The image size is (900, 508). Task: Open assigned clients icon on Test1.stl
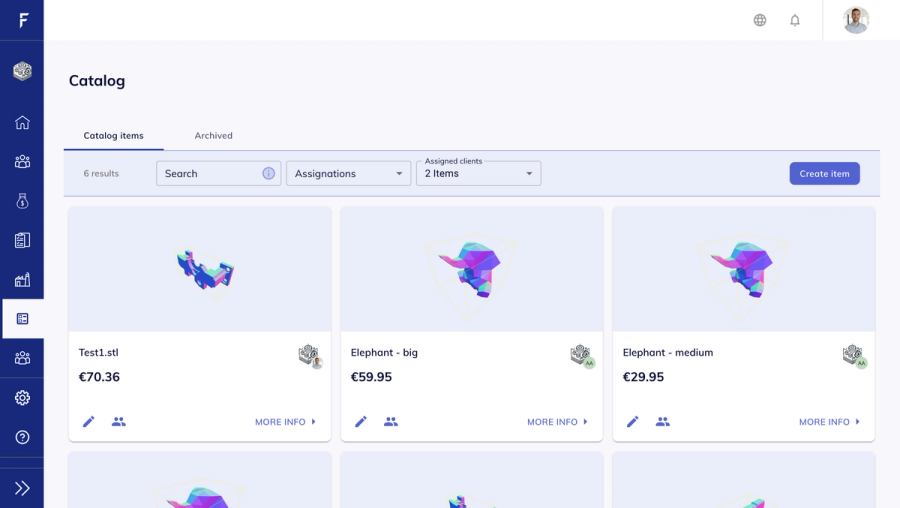coord(119,422)
